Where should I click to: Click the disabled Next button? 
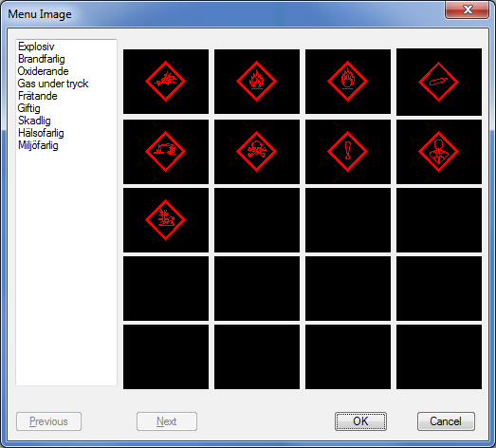tap(167, 421)
